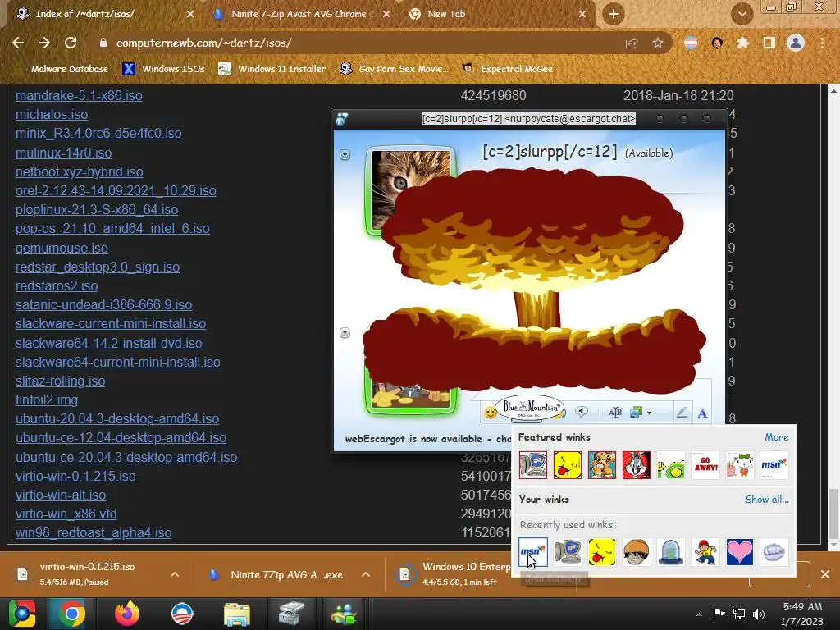The width and height of the screenshot is (840, 630).
Task: Pick the clam shell wink
Action: pyautogui.click(x=774, y=552)
